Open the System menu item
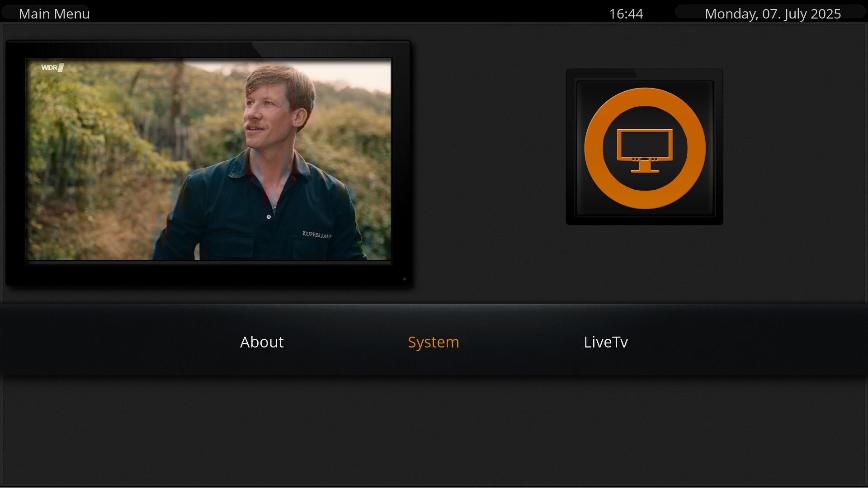 click(x=433, y=342)
